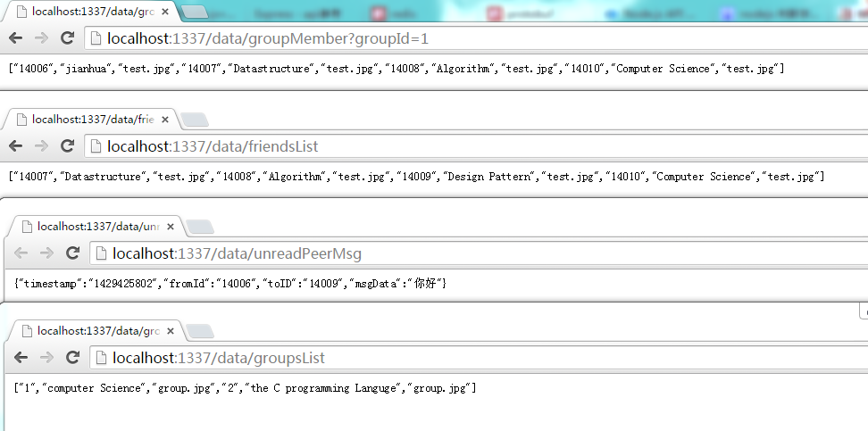Refresh the unreadPeerMsg page

pos(73,253)
